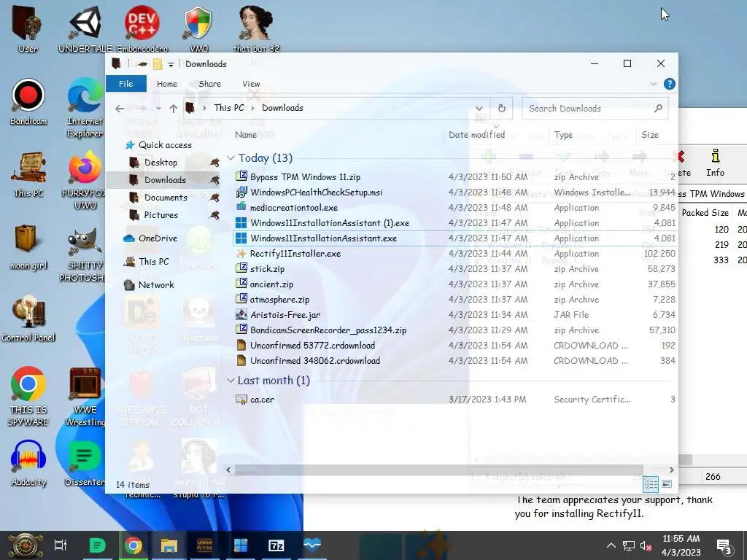Select OneDrive in navigation pane
Image resolution: width=747 pixels, height=560 pixels.
[158, 238]
